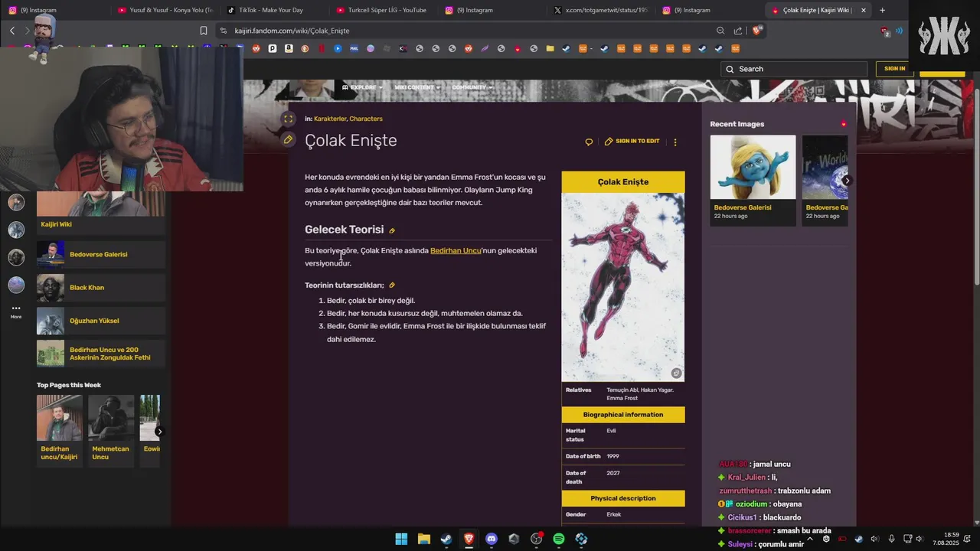Viewport: 980px width, 551px height.
Task: Click the share icon in address bar
Action: [x=738, y=31]
